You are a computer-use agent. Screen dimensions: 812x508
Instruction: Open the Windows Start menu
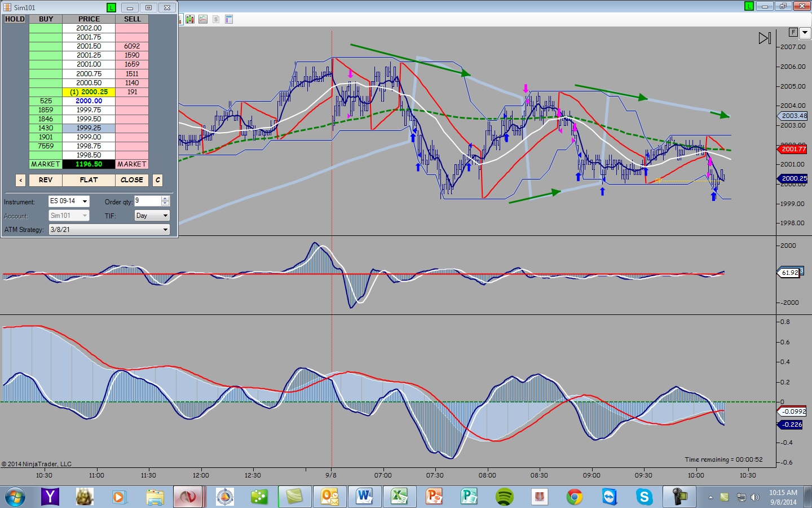point(15,497)
